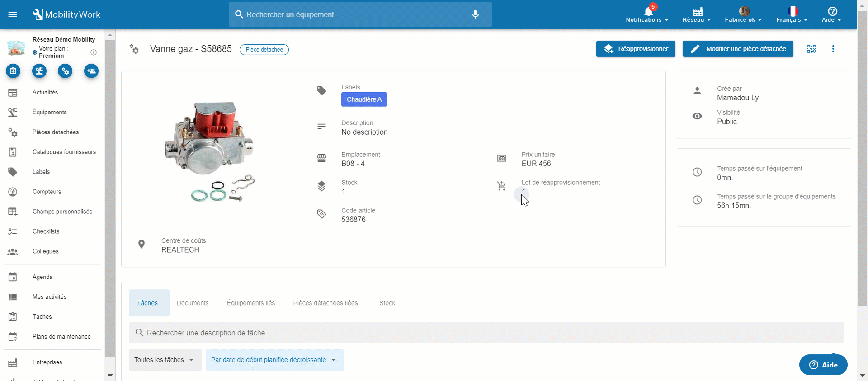
Task: Click the plan info icon
Action: [x=94, y=52]
